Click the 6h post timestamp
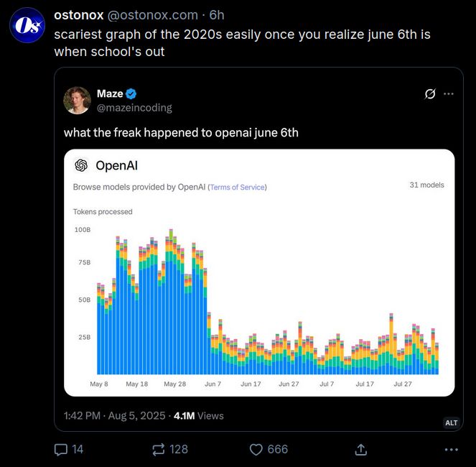Image resolution: width=476 pixels, height=467 pixels. point(217,15)
